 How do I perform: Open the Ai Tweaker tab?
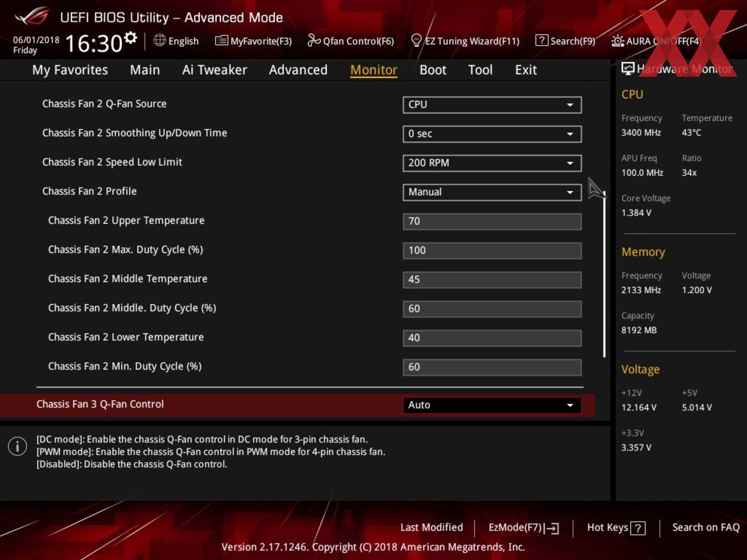[214, 70]
